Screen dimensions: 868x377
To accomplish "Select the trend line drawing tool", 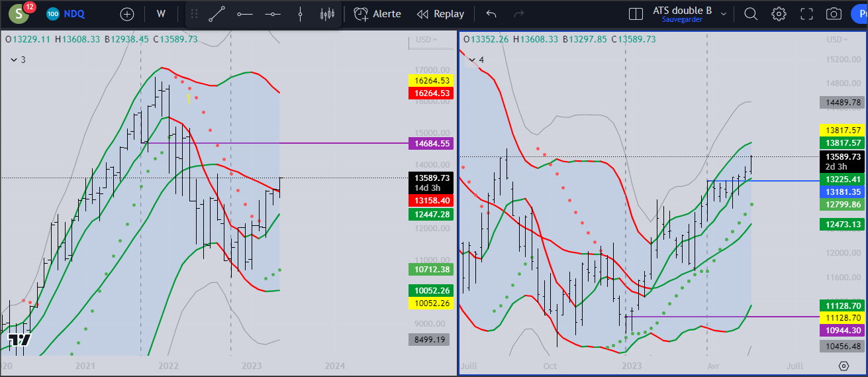I will 217,14.
